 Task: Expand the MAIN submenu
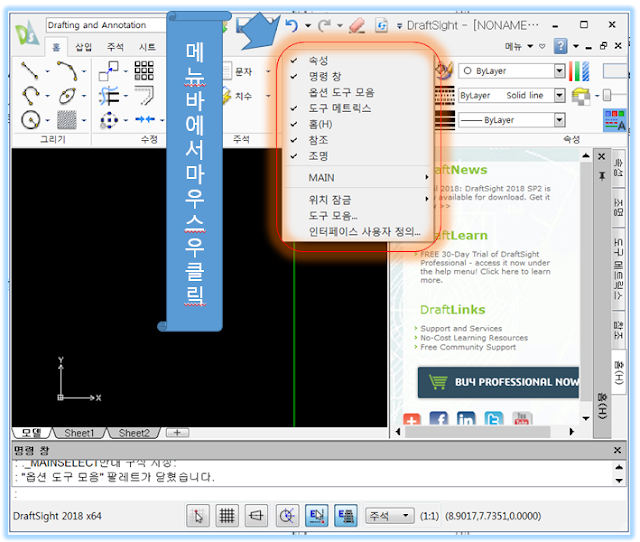pos(358,178)
